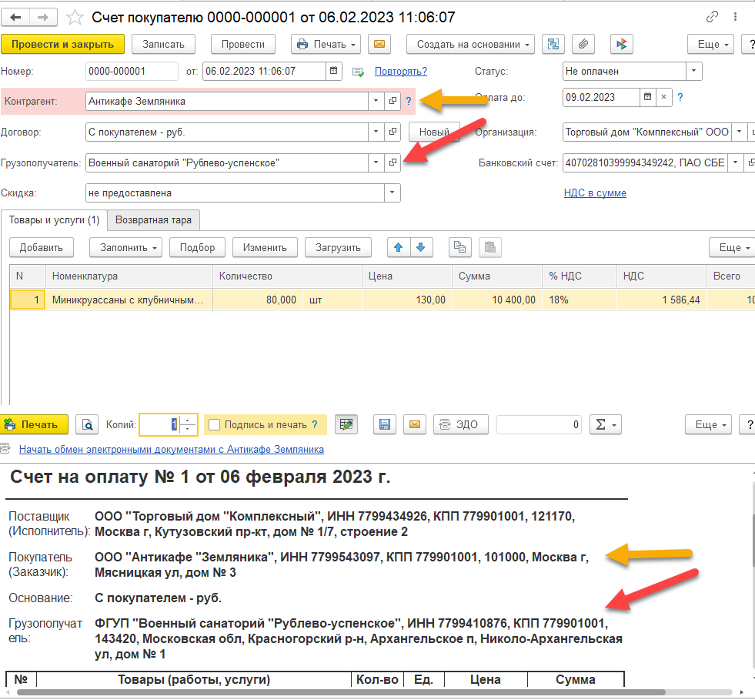
Task: Clear the Оплата до date with X
Action: click(x=663, y=97)
